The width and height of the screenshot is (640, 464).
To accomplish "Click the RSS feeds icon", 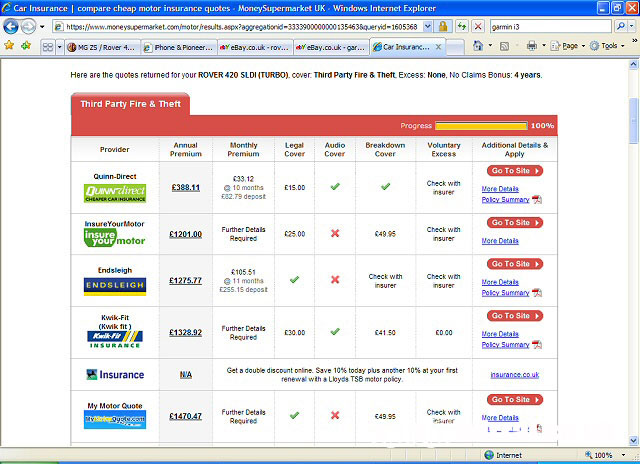I will coord(504,46).
